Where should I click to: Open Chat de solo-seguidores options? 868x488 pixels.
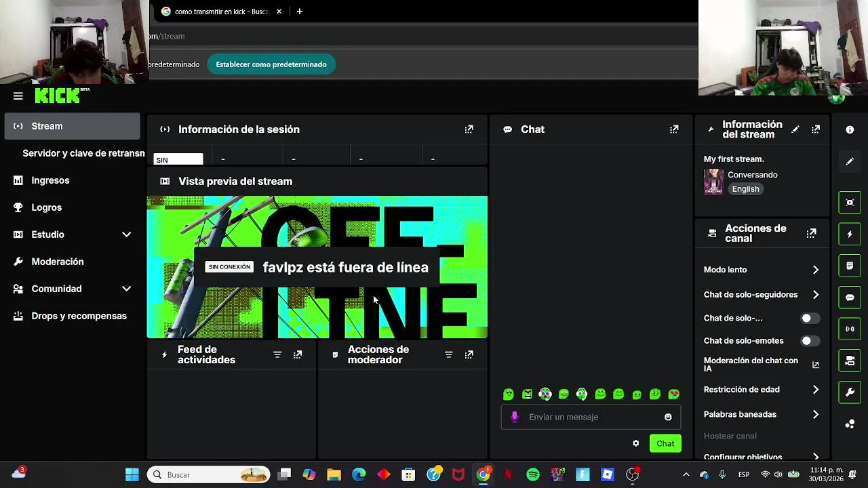tap(762, 295)
